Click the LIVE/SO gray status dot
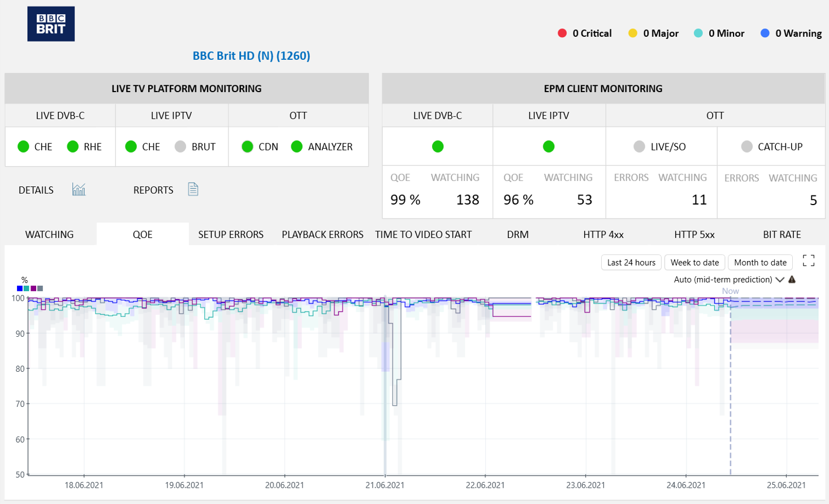 639,147
